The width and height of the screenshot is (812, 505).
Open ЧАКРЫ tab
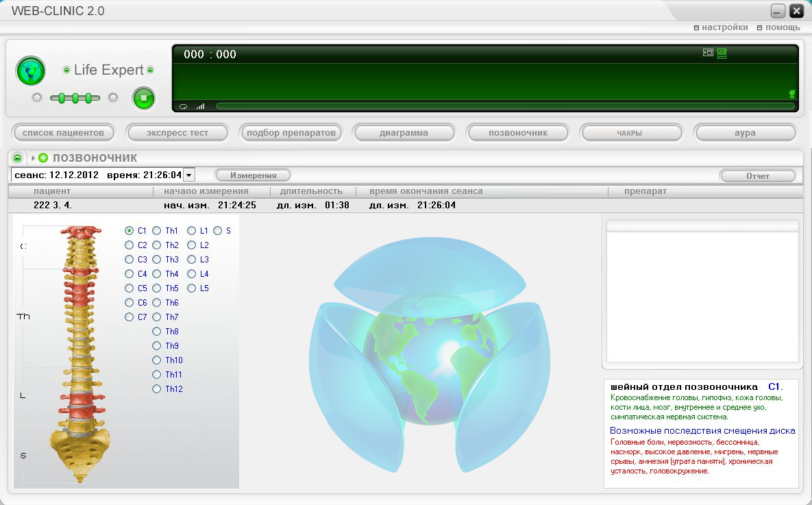630,133
